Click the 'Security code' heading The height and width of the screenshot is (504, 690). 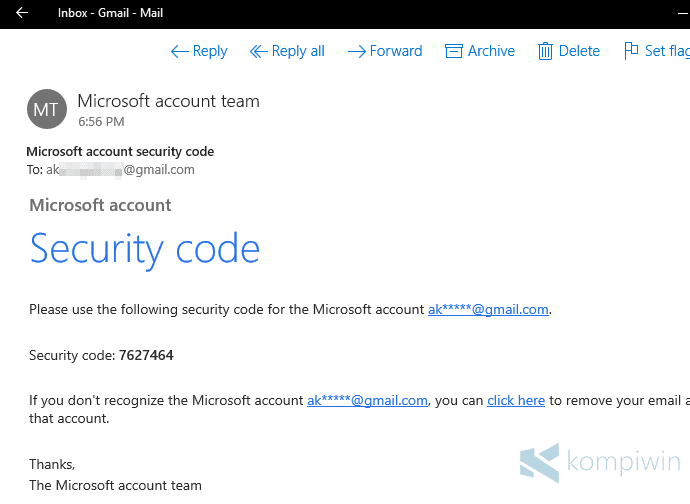[145, 248]
